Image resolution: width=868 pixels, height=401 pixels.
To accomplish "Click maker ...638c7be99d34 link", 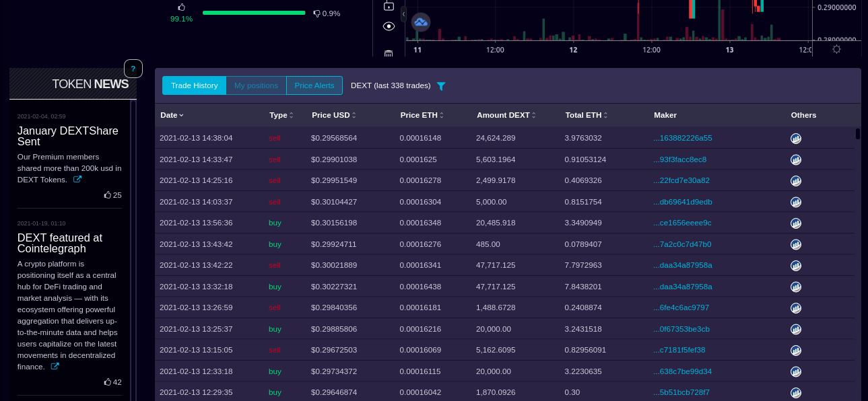I will (683, 371).
